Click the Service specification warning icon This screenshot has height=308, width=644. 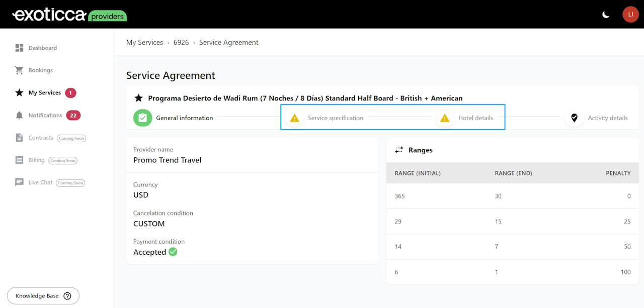(x=295, y=118)
